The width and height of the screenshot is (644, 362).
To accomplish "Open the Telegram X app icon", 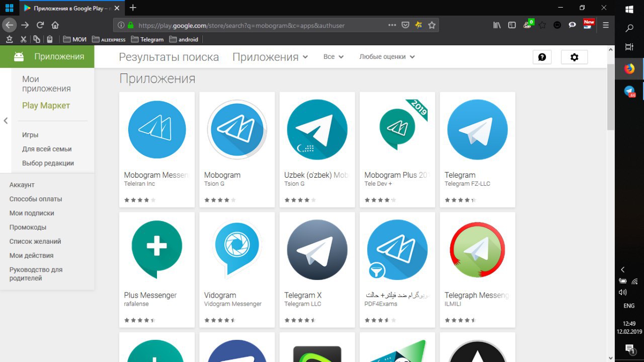I will [x=317, y=250].
